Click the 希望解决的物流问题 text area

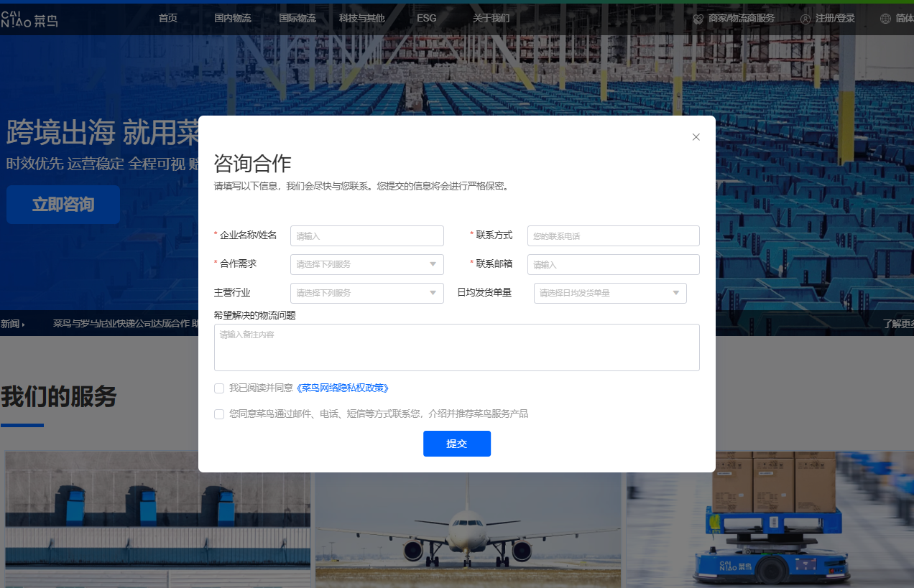click(456, 347)
